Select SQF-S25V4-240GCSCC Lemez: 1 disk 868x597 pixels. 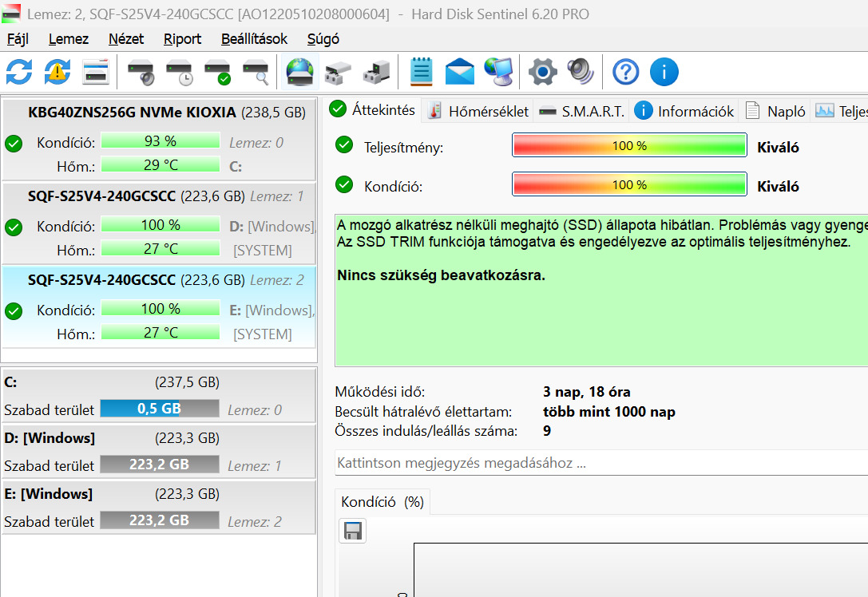(x=160, y=223)
